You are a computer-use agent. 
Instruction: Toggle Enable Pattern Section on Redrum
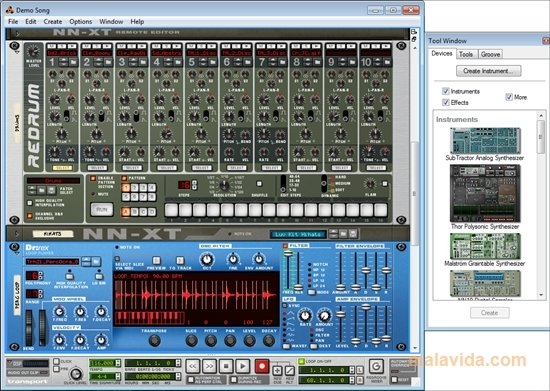[x=93, y=178]
